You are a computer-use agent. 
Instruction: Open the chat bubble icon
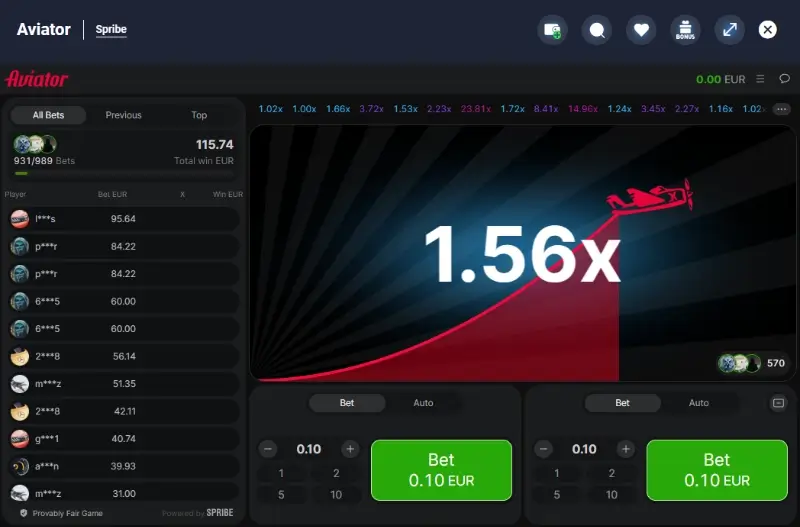pyautogui.click(x=784, y=79)
